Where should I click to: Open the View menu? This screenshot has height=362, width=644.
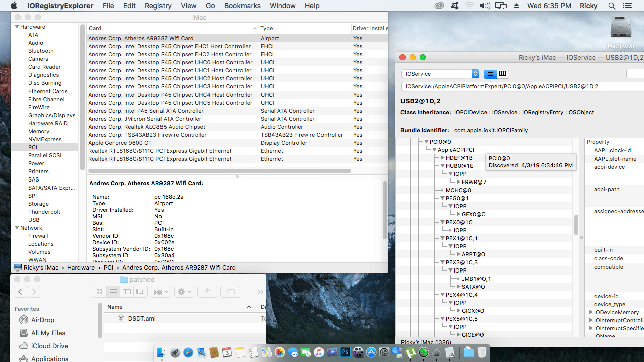tap(189, 6)
